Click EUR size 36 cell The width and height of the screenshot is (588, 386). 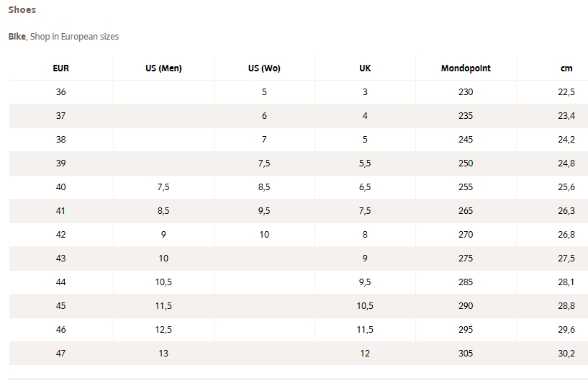pos(60,92)
